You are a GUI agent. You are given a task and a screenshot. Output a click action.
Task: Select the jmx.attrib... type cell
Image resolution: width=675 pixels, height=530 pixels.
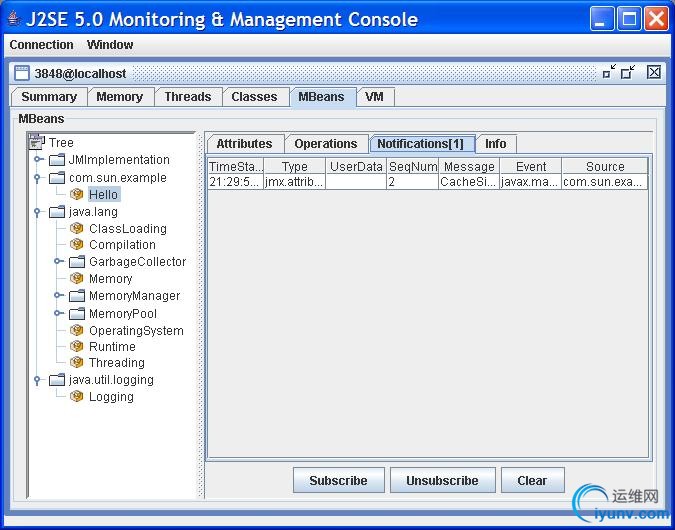[294, 182]
